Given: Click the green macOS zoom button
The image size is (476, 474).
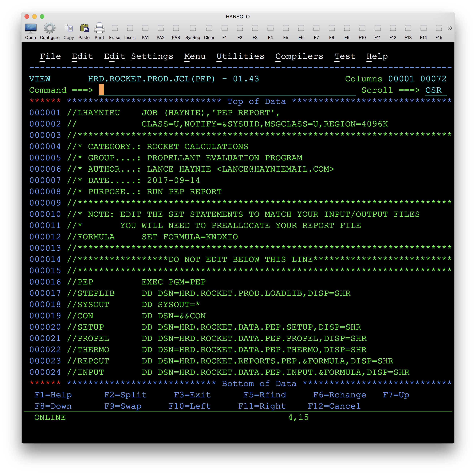Looking at the screenshot, I should (42, 16).
